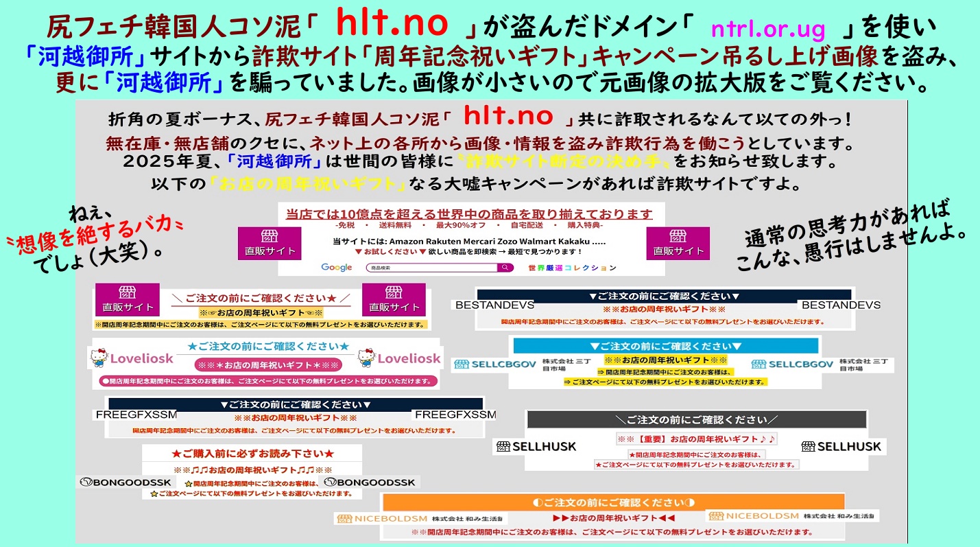Click the pink pill お店の周年祝いギフト label
Image resolution: width=980 pixels, height=547 pixels.
[x=267, y=364]
